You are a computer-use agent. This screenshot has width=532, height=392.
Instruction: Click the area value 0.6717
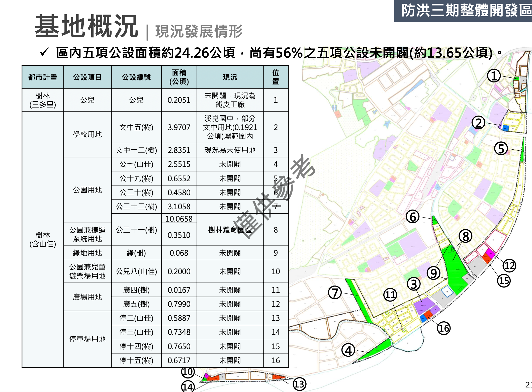click(179, 360)
